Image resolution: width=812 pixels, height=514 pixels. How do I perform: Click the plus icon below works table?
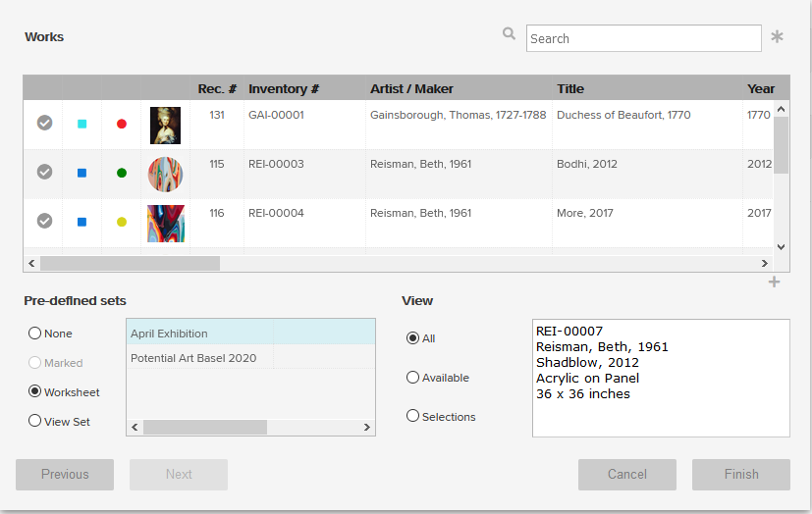774,282
